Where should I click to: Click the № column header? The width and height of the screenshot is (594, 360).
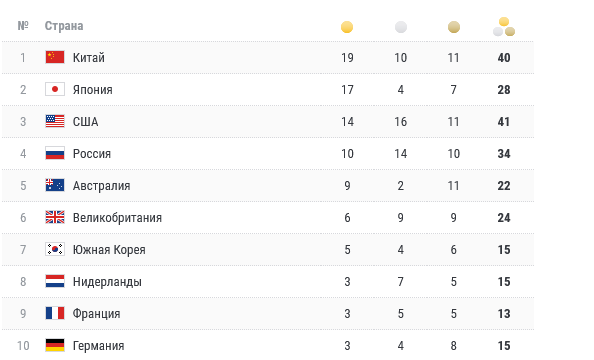click(23, 26)
